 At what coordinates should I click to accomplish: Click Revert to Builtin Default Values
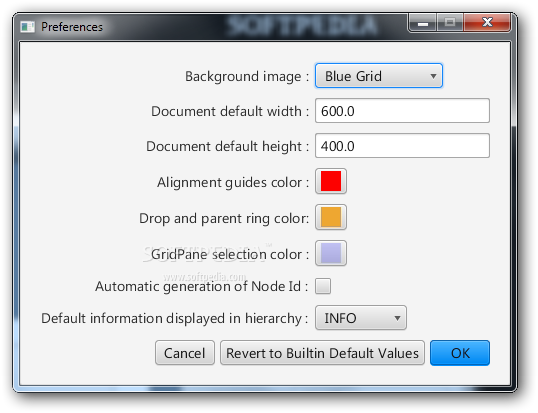pyautogui.click(x=322, y=353)
